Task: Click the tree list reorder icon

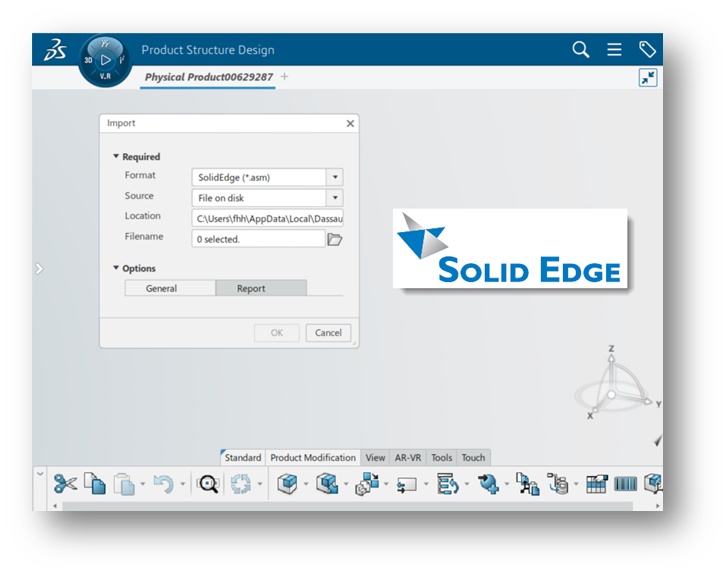Action: [447, 484]
